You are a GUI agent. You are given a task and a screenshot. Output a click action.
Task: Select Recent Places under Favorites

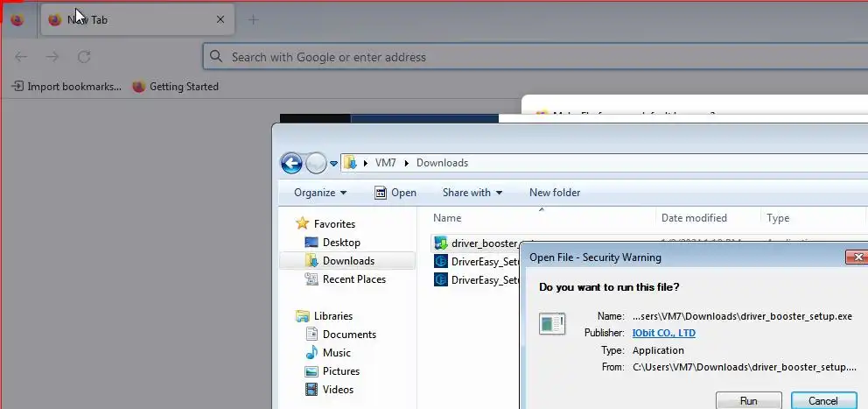coord(354,279)
